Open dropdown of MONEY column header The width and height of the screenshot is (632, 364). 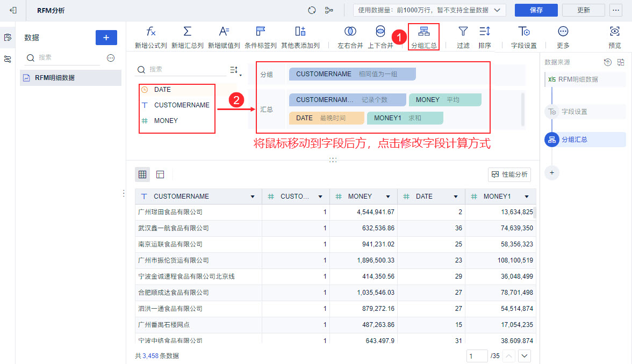pyautogui.click(x=388, y=196)
